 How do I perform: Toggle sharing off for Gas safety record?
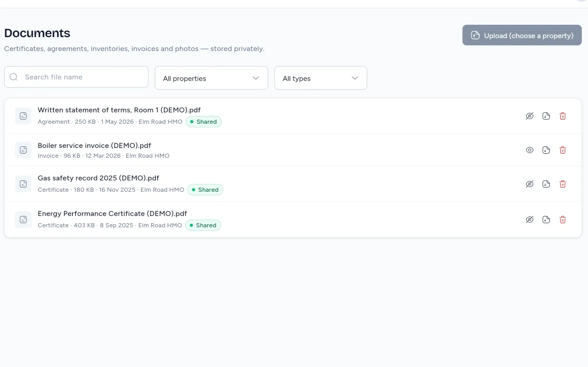tap(530, 184)
